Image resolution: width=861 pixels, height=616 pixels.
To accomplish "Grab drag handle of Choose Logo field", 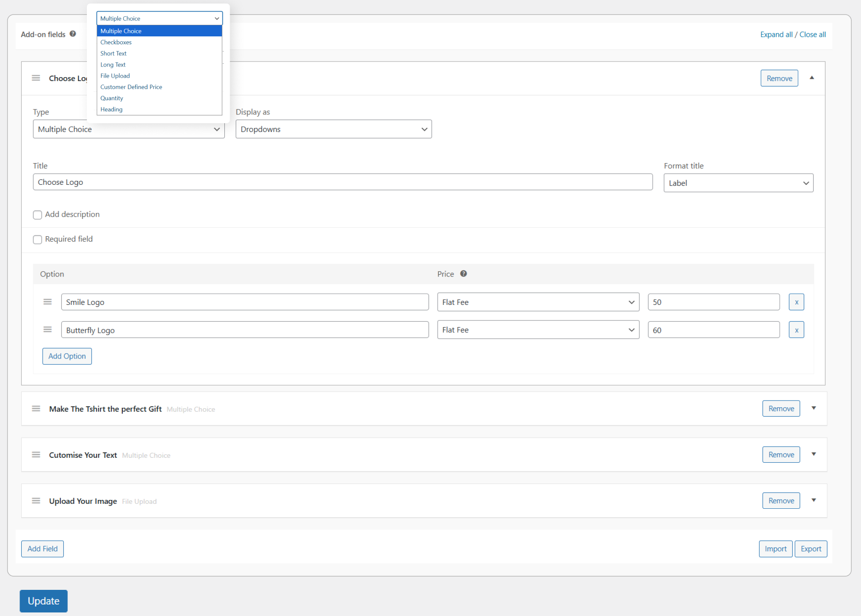I will tap(36, 78).
